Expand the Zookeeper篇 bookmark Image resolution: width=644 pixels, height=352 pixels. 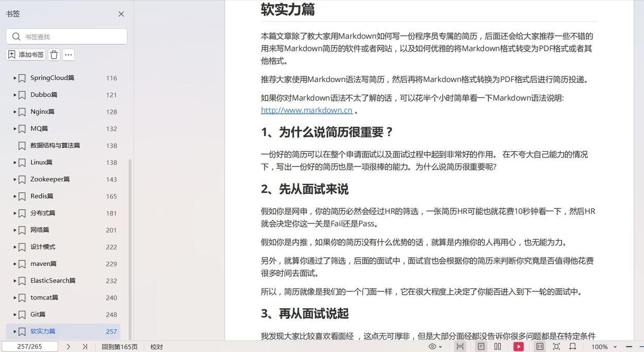click(x=14, y=179)
